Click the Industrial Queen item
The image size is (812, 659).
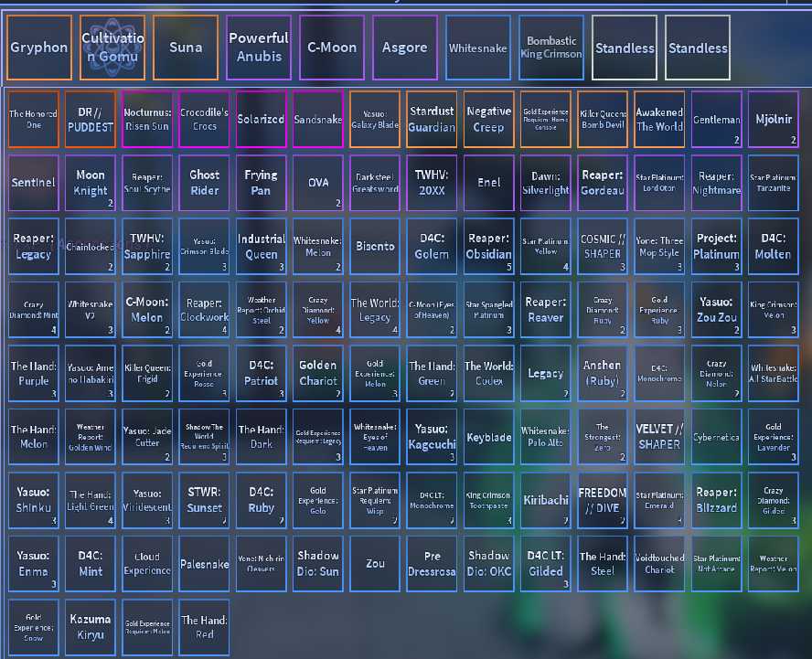261,247
